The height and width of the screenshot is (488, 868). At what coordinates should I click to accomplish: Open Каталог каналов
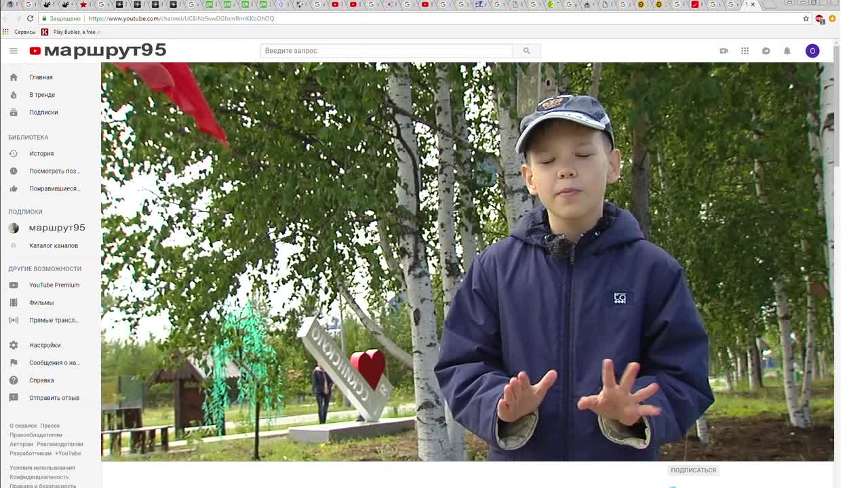(54, 245)
